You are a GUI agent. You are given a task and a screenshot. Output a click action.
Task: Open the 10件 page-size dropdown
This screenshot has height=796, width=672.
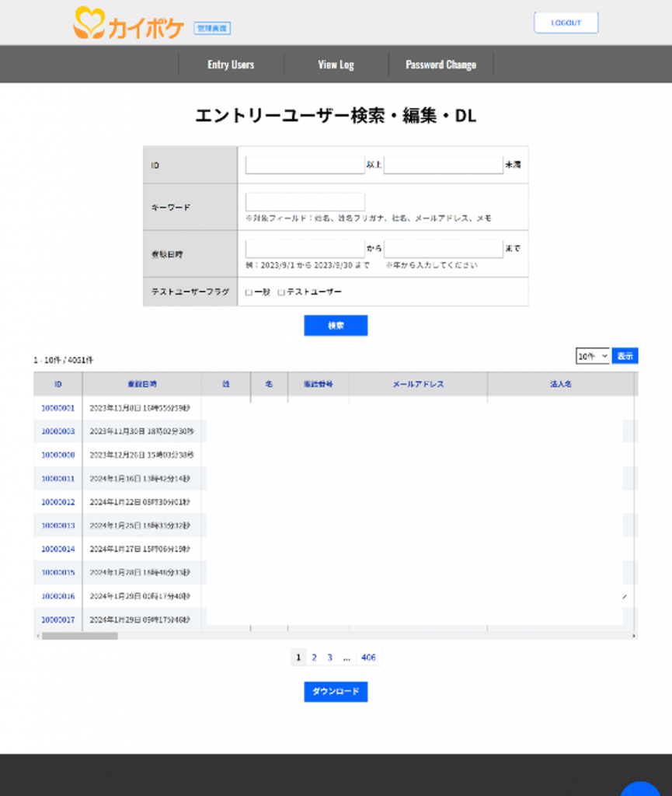[x=592, y=356]
